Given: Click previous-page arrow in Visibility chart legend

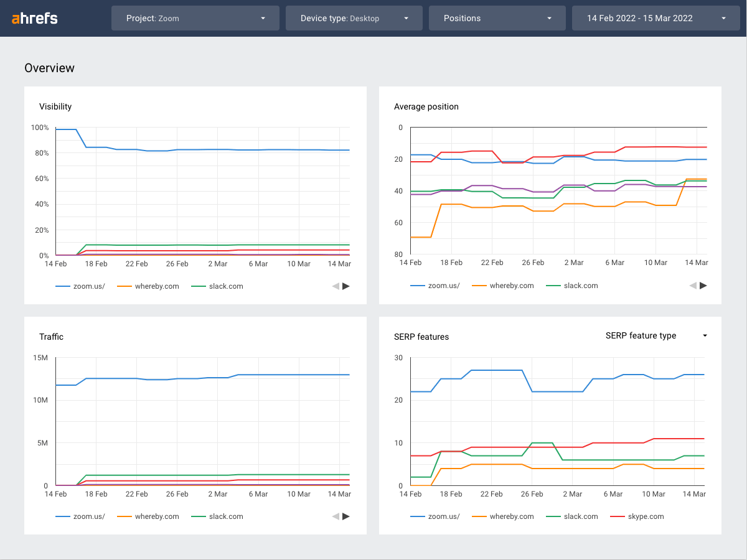Looking at the screenshot, I should pos(337,286).
